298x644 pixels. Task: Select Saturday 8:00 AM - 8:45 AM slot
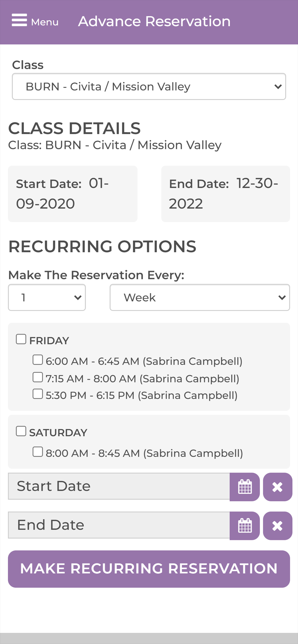38,452
